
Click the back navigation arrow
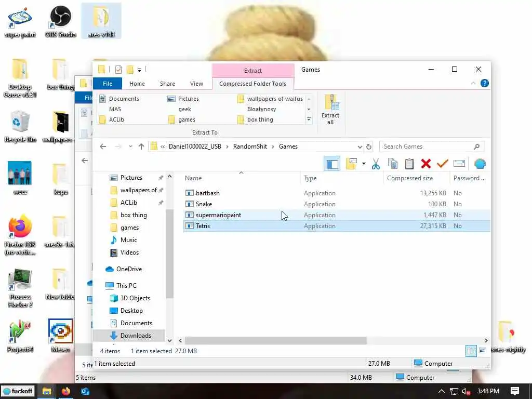click(x=103, y=147)
